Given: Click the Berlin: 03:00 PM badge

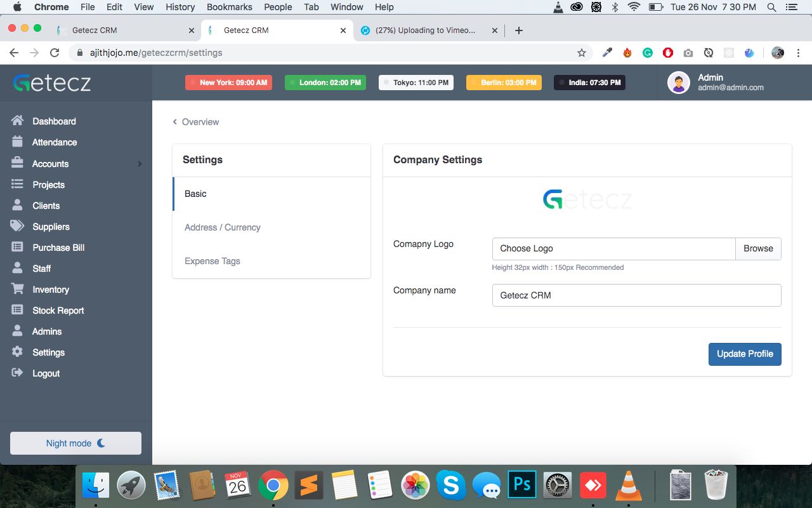Looking at the screenshot, I should 504,83.
